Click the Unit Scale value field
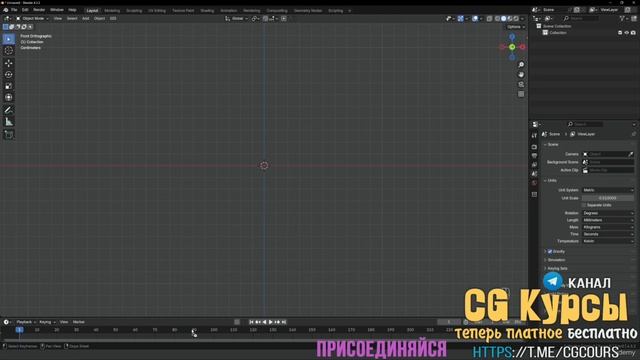The width and height of the screenshot is (640, 360). point(608,198)
